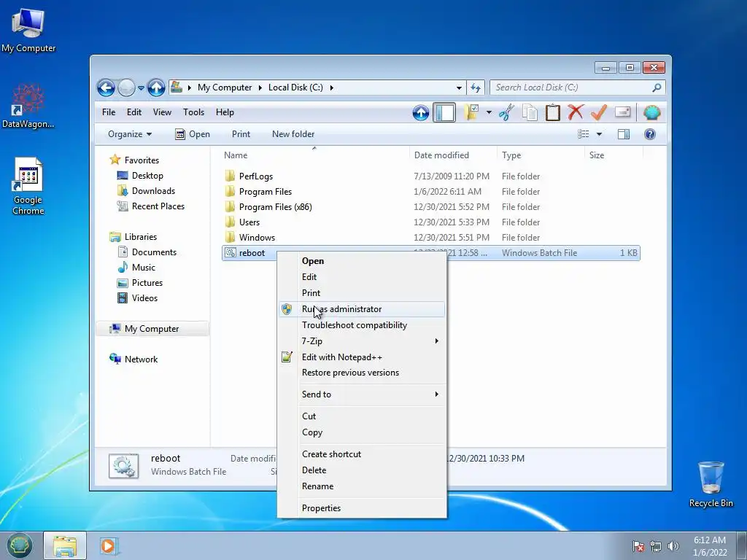Click the blue up-arrow icon in the Classic Shell toolbar
747x560 pixels.
pos(421,113)
